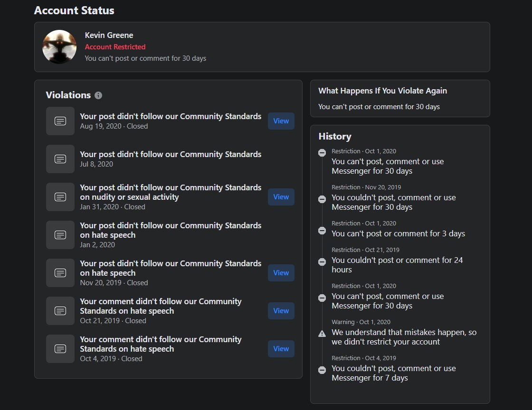View the Oct 21, 2019 comment violation

281,311
